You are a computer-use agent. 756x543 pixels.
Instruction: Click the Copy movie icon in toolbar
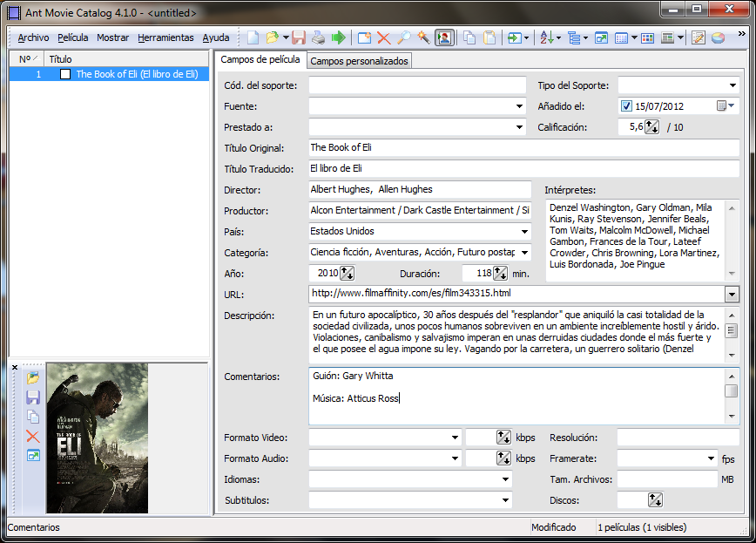pos(469,37)
